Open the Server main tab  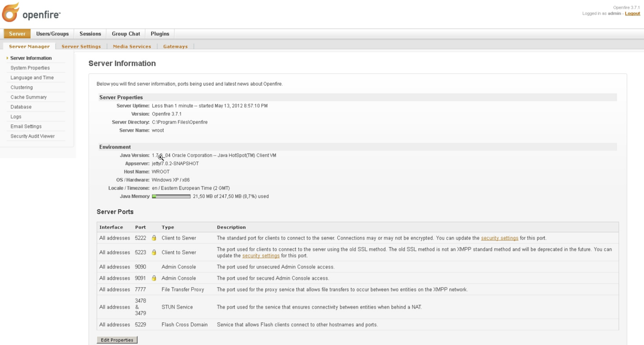(x=17, y=34)
